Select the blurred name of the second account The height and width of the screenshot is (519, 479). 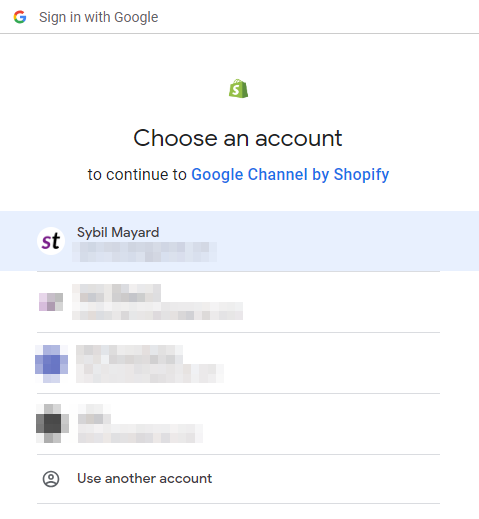point(116,293)
